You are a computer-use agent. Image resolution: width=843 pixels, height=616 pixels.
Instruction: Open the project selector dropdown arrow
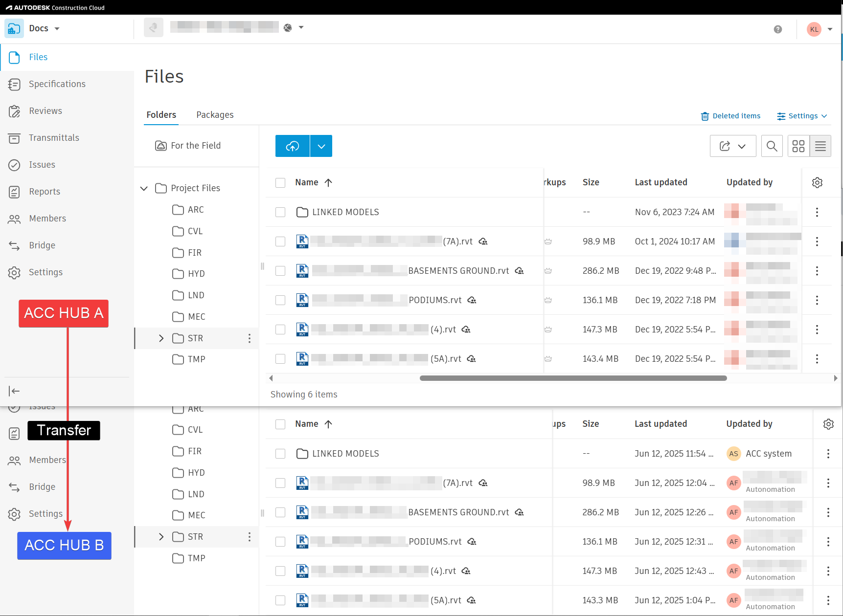[x=301, y=27]
